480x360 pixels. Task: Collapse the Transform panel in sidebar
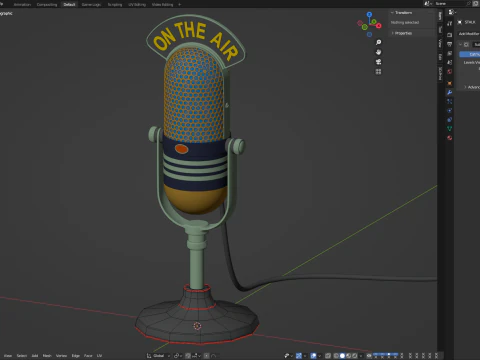tap(392, 13)
